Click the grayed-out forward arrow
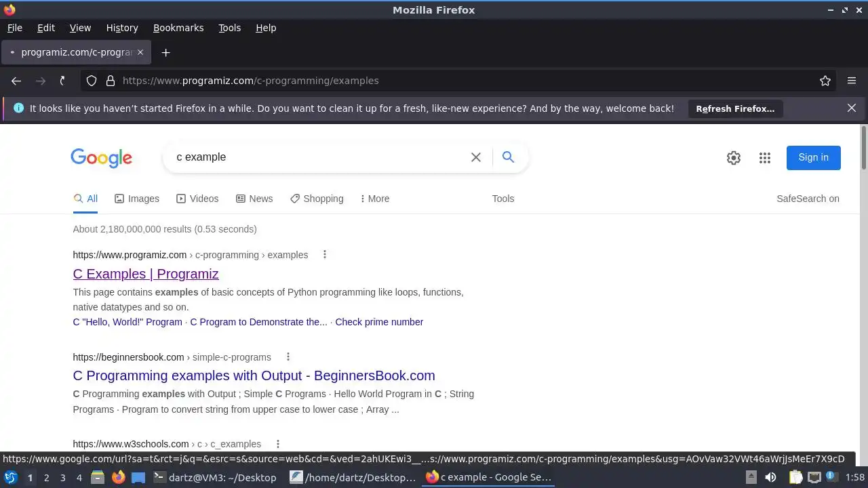 41,81
